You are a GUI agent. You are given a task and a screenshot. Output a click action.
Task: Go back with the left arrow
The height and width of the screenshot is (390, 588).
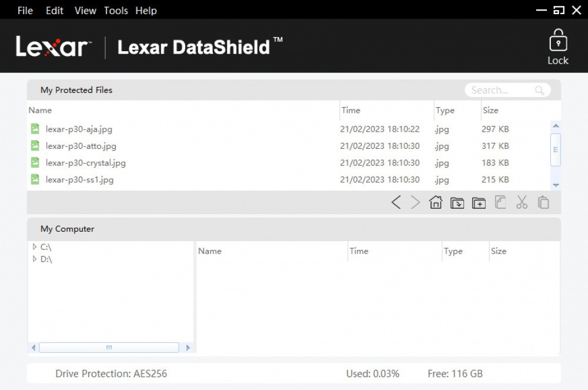(396, 202)
